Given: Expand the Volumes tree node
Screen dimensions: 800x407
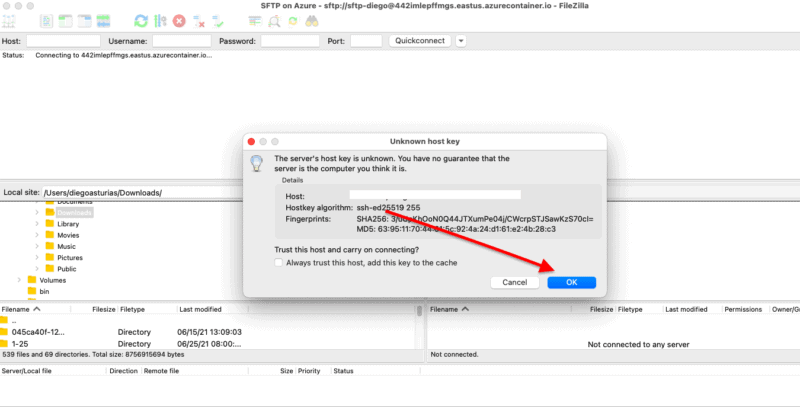Looking at the screenshot, I should click(19, 279).
